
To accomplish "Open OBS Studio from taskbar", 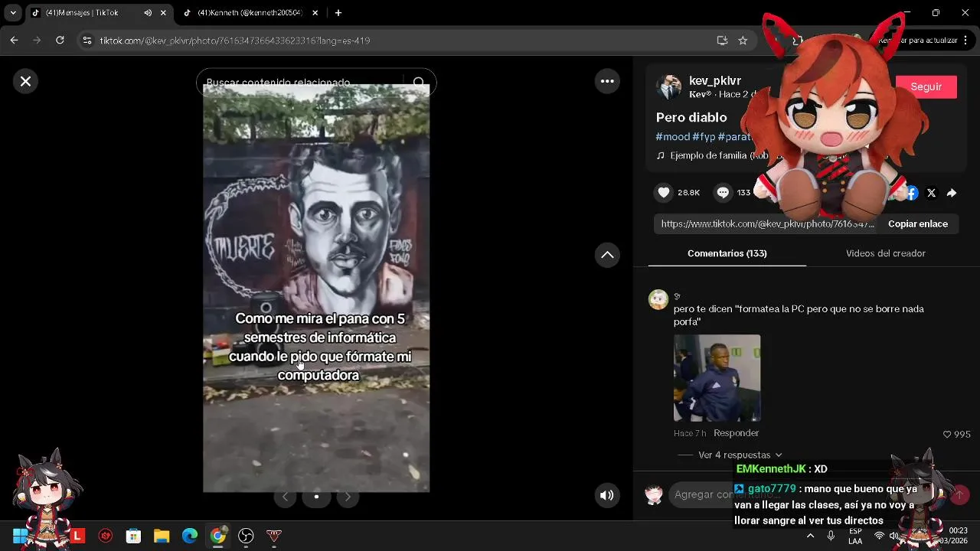I will [246, 536].
